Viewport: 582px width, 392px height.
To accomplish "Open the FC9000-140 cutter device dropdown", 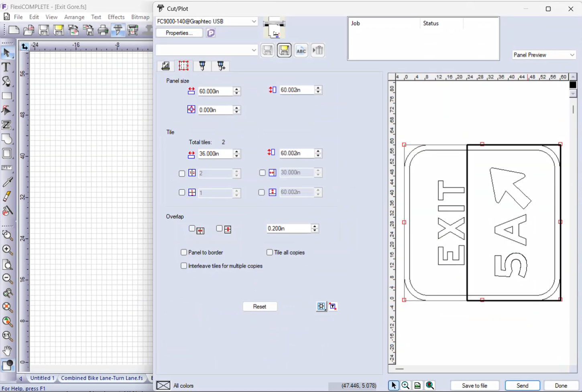I will pos(254,21).
